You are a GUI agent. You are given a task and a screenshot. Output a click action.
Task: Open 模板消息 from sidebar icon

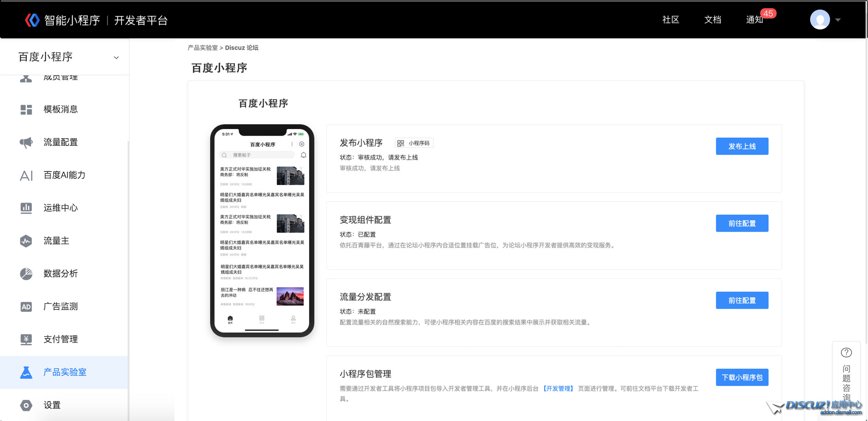pyautogui.click(x=26, y=110)
